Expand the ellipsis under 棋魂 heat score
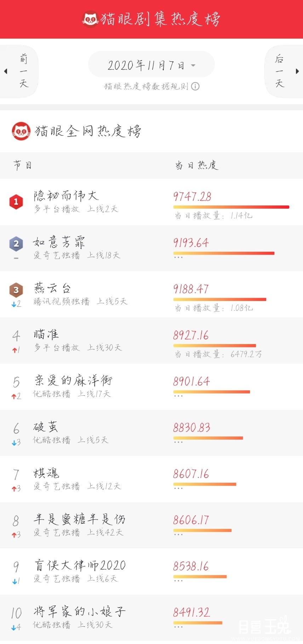The height and width of the screenshot is (644, 303). pos(178,488)
